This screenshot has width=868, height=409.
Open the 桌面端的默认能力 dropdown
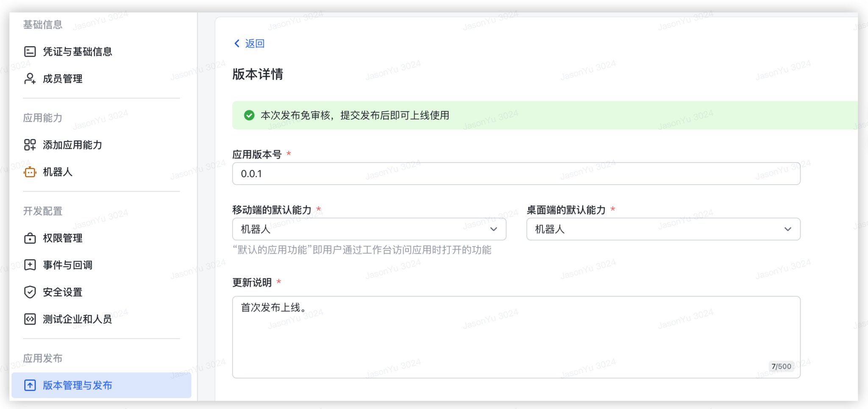[x=663, y=229]
